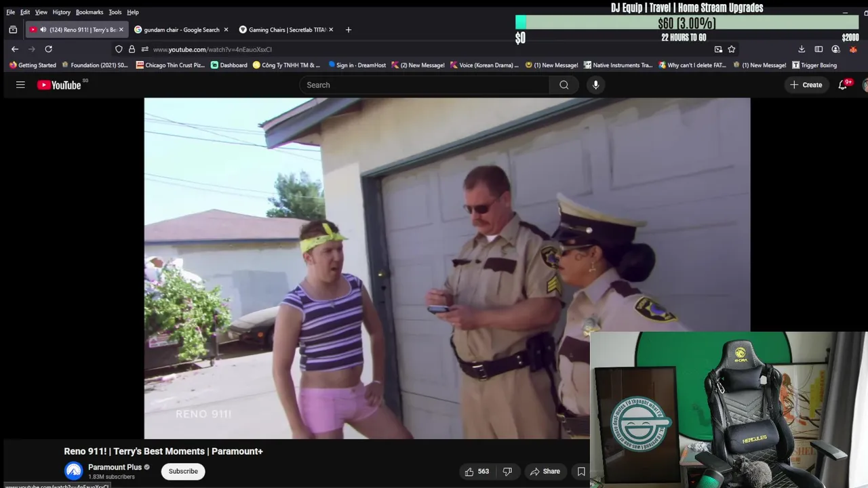868x488 pixels.
Task: Save the video using bookmark icon
Action: pyautogui.click(x=581, y=471)
